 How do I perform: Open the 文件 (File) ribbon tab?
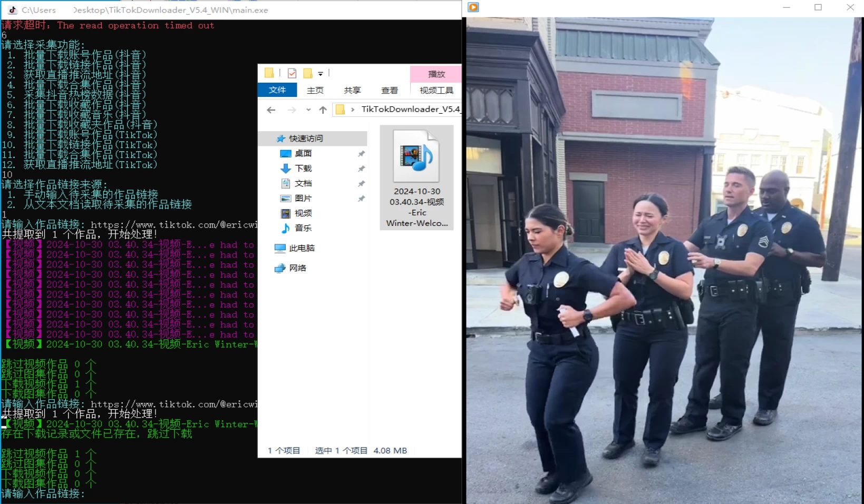(277, 90)
